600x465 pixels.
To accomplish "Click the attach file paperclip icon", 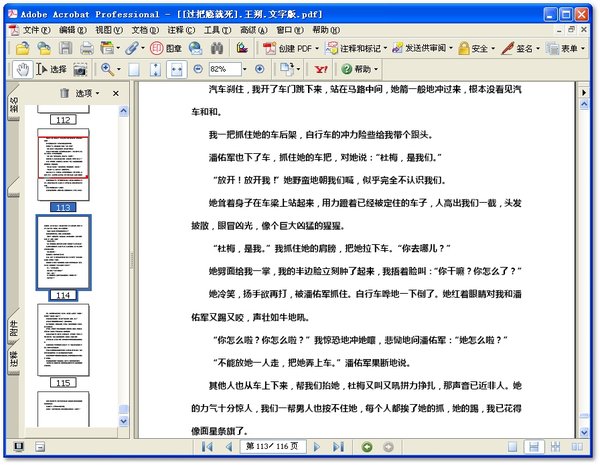I will [132, 48].
